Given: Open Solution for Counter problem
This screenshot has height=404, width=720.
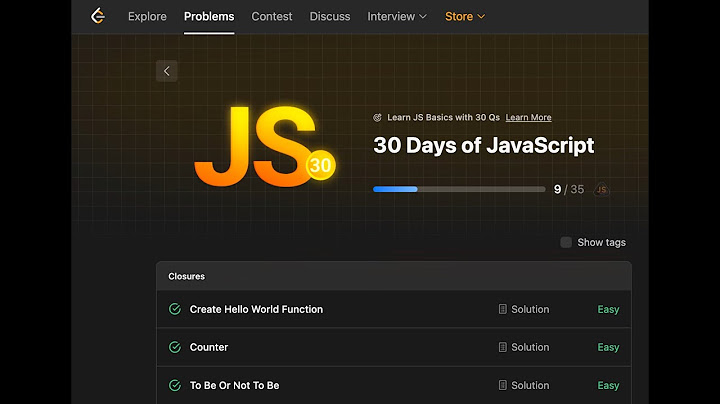Looking at the screenshot, I should click(530, 348).
